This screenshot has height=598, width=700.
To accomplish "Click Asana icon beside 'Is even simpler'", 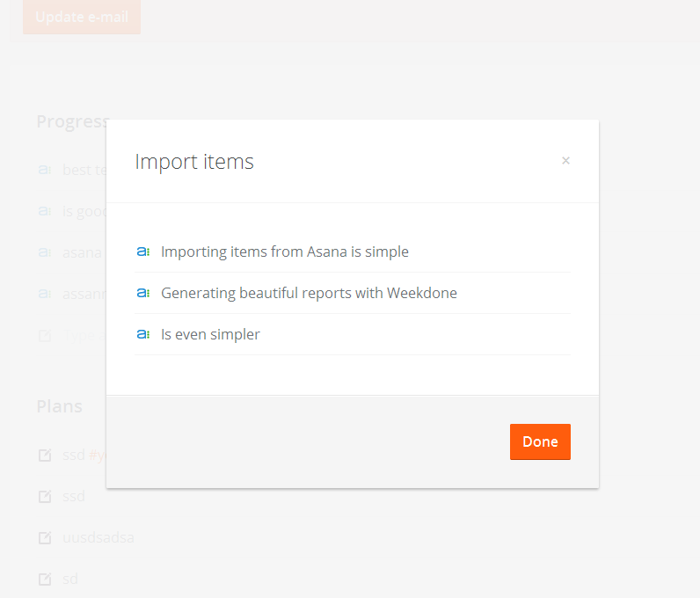I will pos(142,334).
